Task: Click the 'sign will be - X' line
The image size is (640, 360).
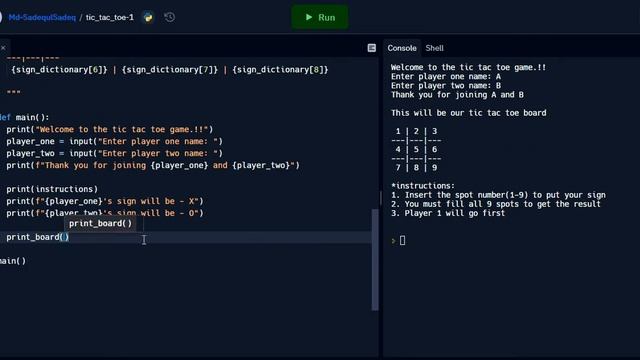Action: [x=104, y=201]
